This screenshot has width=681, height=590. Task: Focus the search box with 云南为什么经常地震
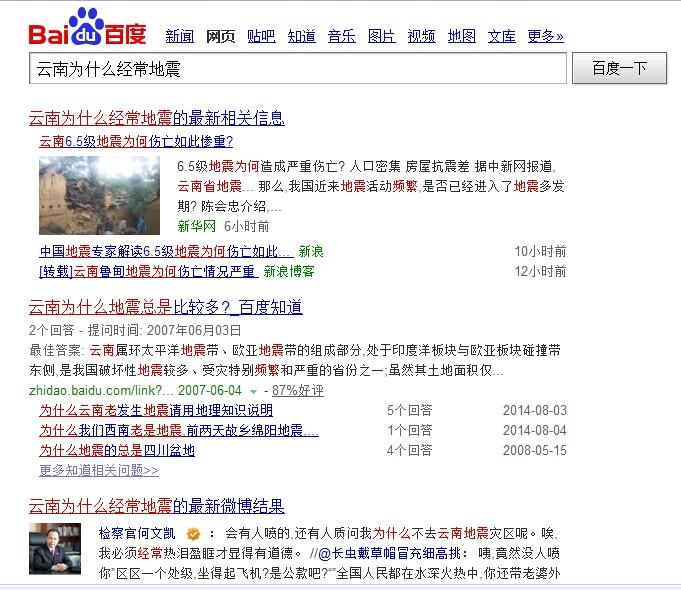pos(298,68)
